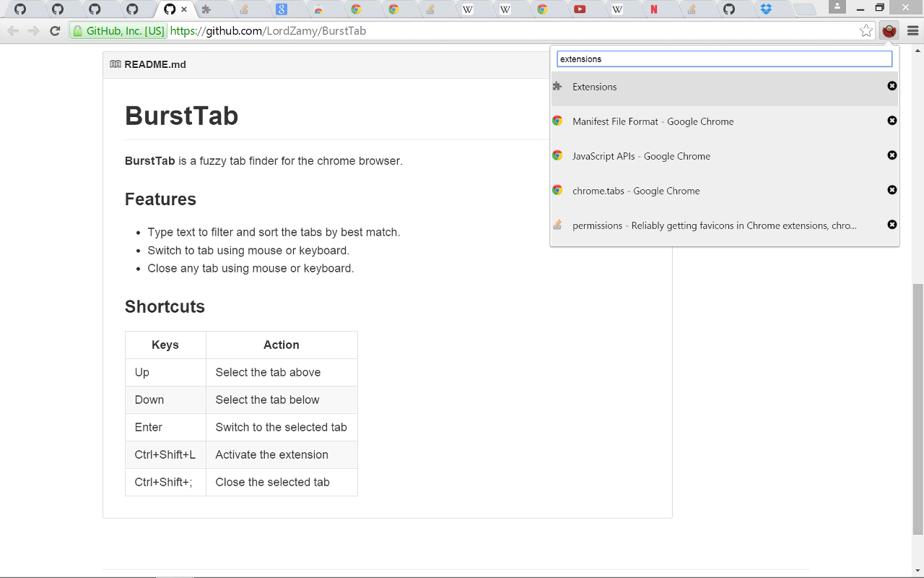Click the 'Ctrl+Shift+;' table cell
The image size is (924, 578).
coord(165,482)
